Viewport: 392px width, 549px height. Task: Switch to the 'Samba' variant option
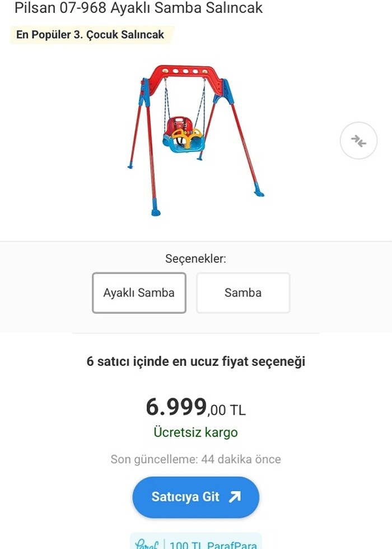pos(243,292)
